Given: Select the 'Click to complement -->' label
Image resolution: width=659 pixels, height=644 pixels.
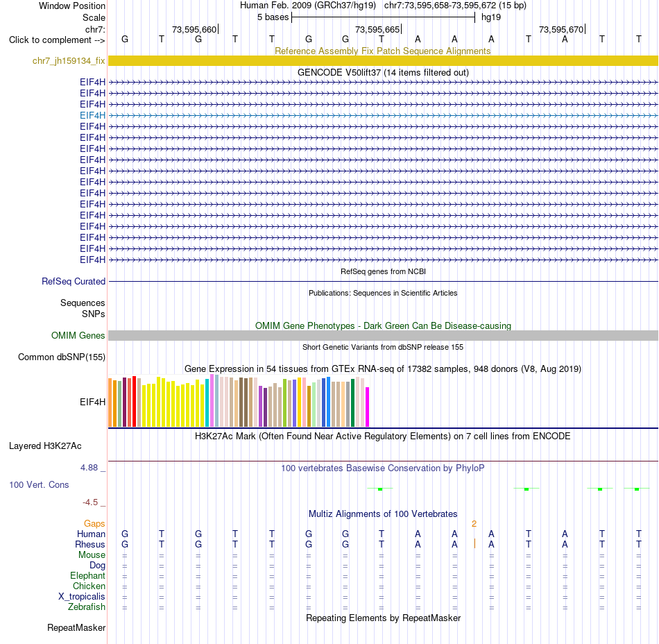Looking at the screenshot, I should coord(57,40).
